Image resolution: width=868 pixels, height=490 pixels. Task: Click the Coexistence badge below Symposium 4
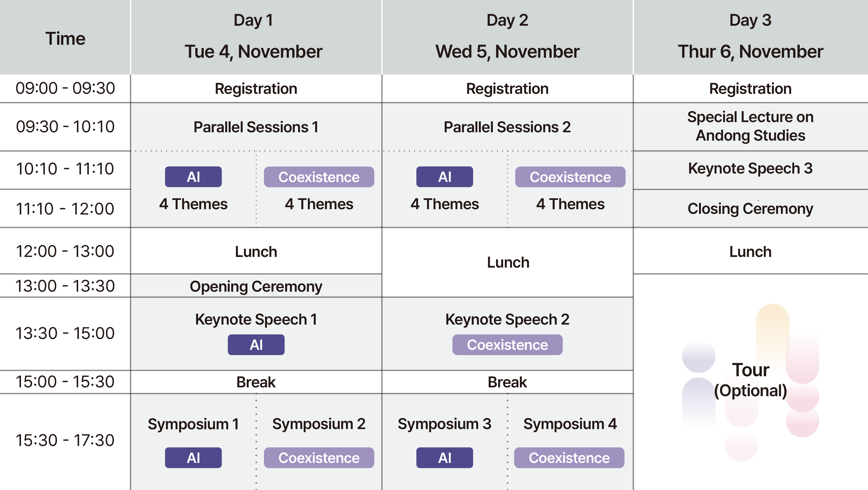tap(569, 458)
